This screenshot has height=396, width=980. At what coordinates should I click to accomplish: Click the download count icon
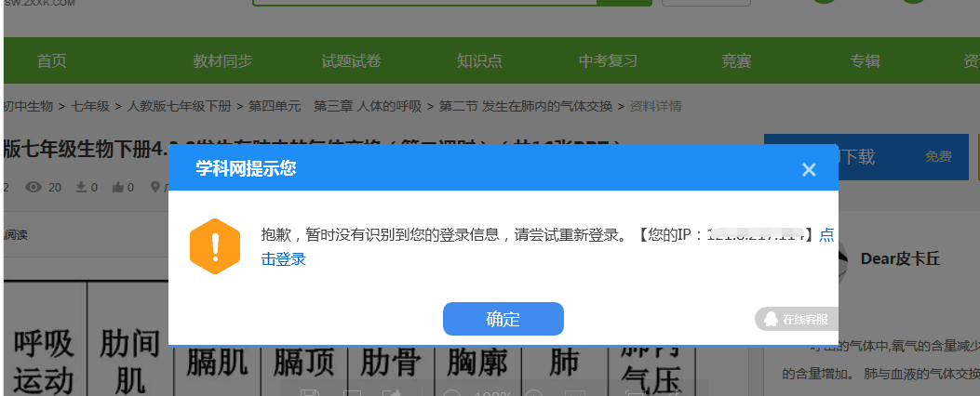click(81, 187)
